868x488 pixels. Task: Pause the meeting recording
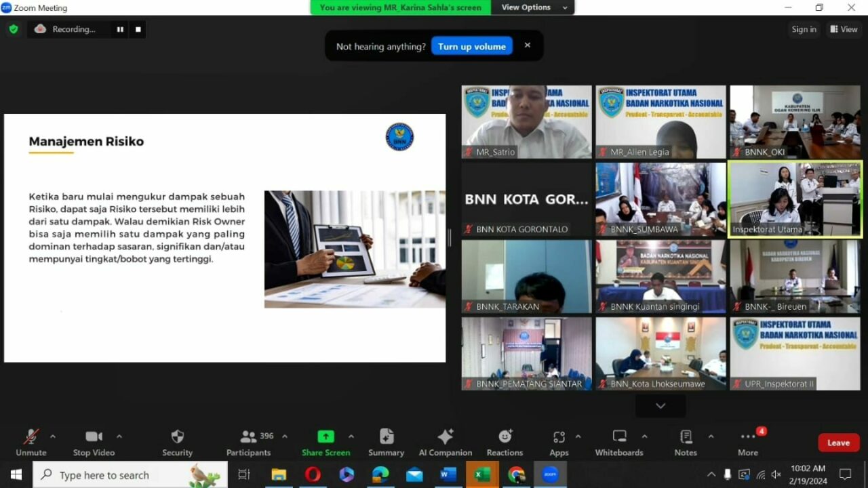pos(120,29)
